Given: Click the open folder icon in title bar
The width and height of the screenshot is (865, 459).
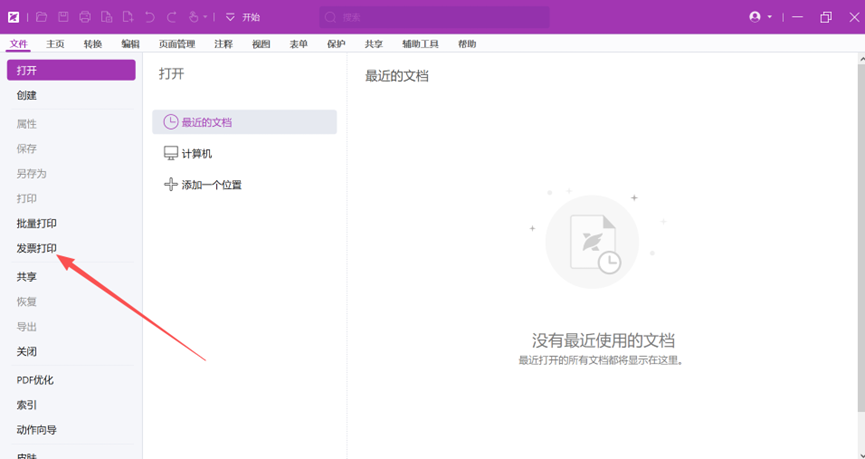Looking at the screenshot, I should (41, 17).
